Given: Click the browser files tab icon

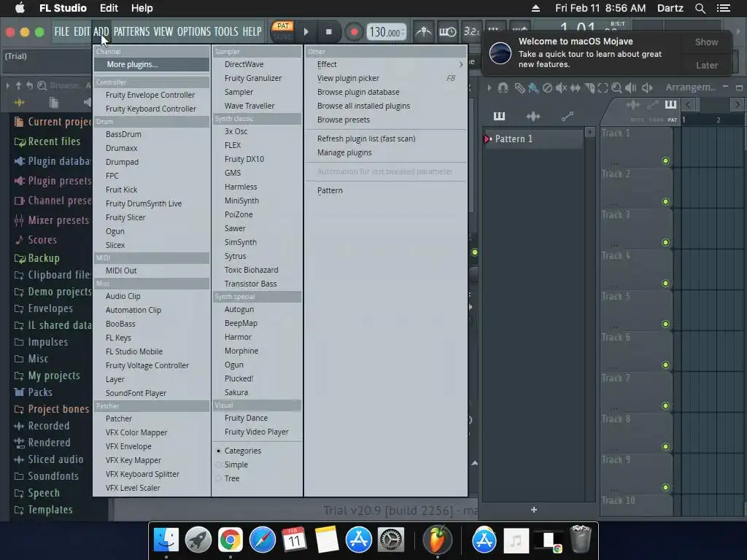Looking at the screenshot, I should (53, 102).
